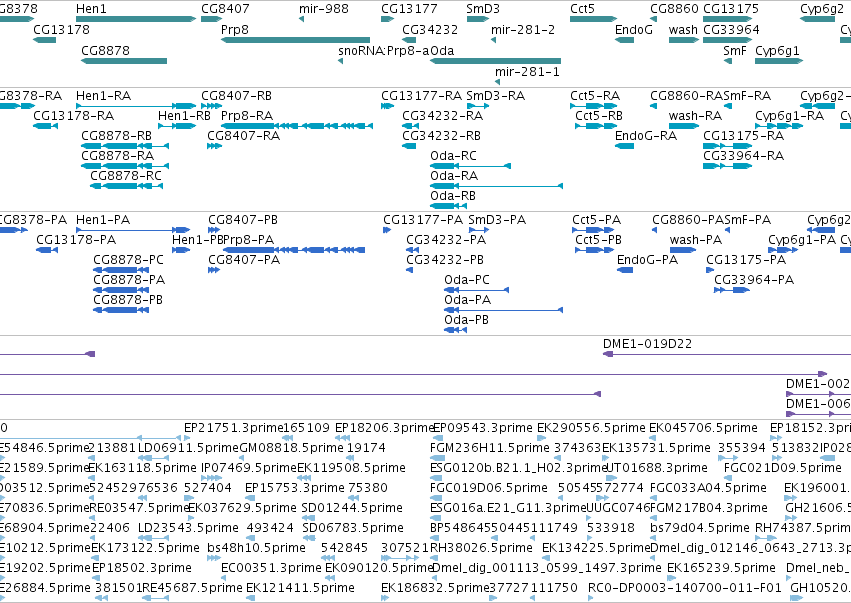Click the Oda-PC protein feature
The height and width of the screenshot is (603, 851).
point(477,290)
